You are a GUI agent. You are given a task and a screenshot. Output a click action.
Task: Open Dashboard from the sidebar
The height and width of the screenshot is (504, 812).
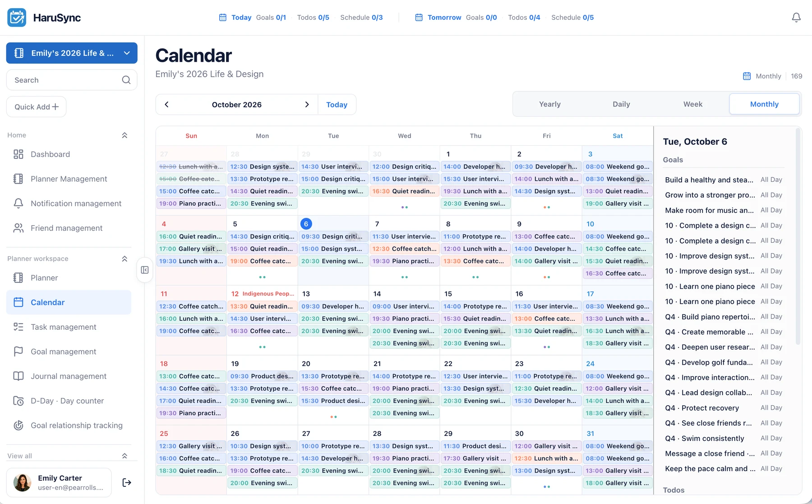point(69,154)
